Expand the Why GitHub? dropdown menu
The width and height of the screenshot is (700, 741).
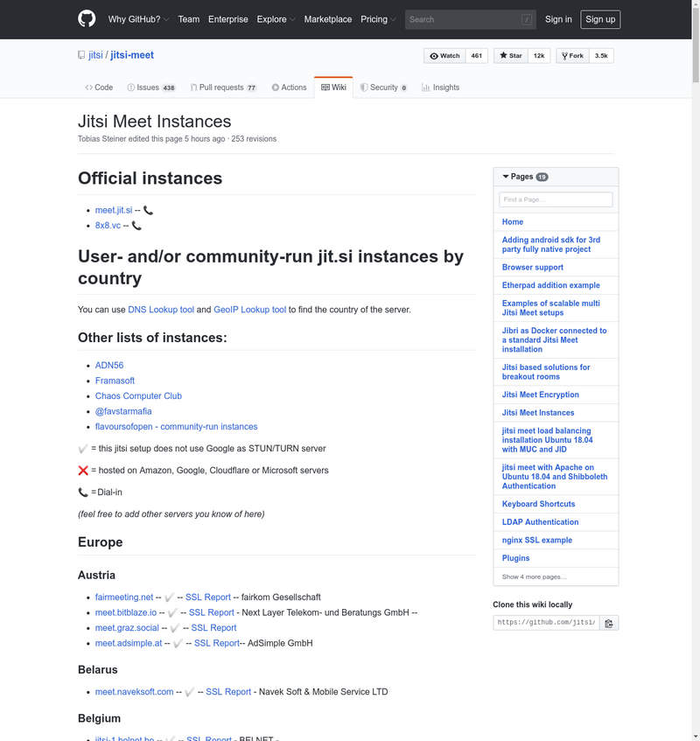[138, 19]
